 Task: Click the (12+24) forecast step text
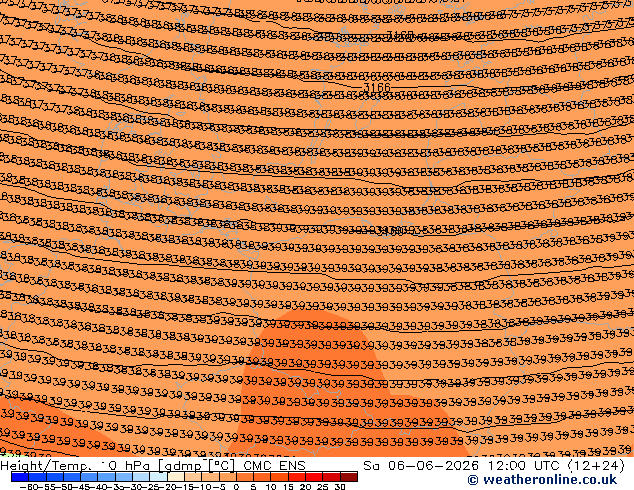(x=597, y=466)
